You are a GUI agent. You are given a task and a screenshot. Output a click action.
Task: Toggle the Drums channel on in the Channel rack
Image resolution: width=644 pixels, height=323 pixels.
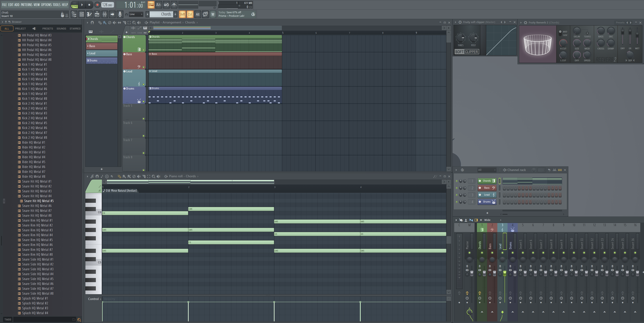pyautogui.click(x=457, y=202)
